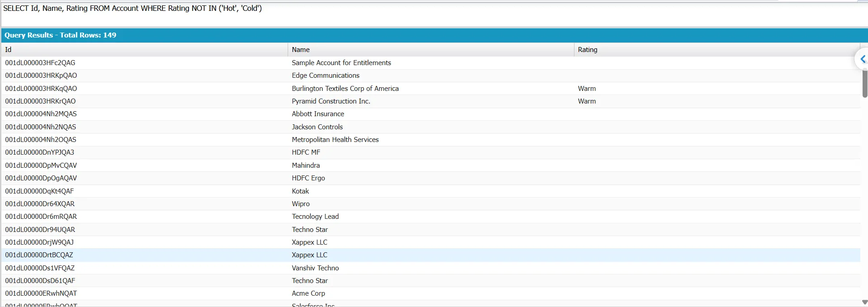Sort by the Id column header
This screenshot has width=868, height=307.
145,50
